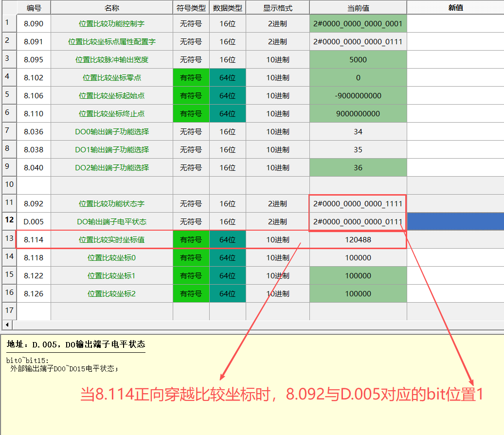Click current value 2#0000_0000_0000_0001
This screenshot has height=435, width=504.
tap(358, 23)
